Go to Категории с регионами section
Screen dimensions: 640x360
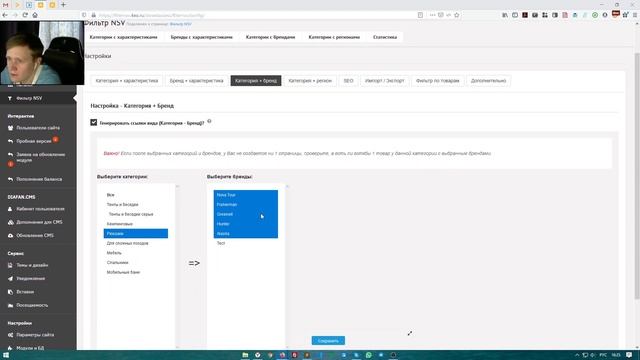[334, 37]
